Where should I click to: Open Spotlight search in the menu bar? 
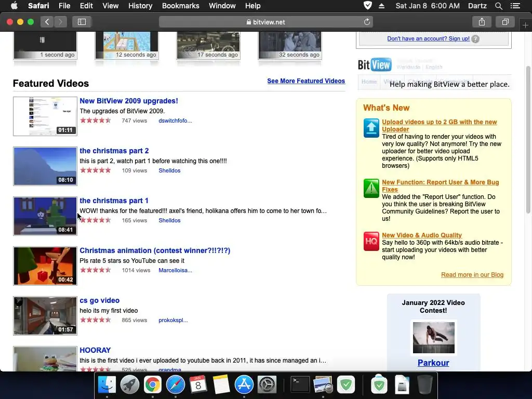pyautogui.click(x=498, y=6)
